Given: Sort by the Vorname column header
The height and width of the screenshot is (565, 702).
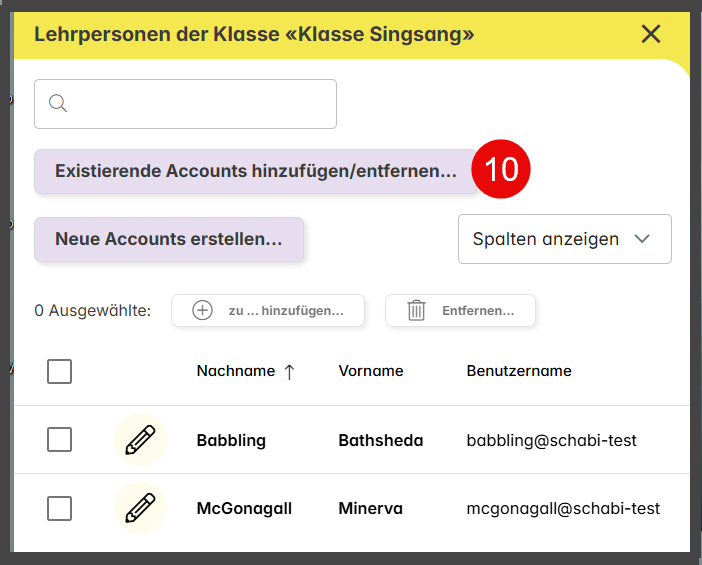Looking at the screenshot, I should click(371, 371).
